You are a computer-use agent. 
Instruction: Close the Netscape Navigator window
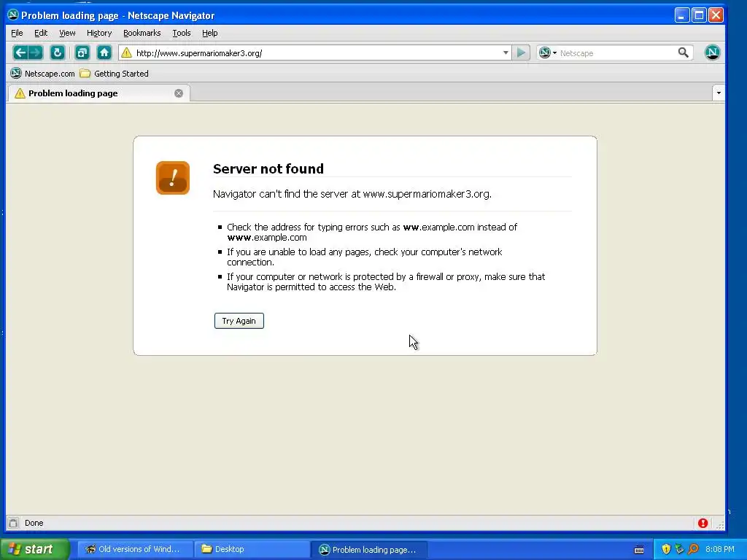click(716, 15)
